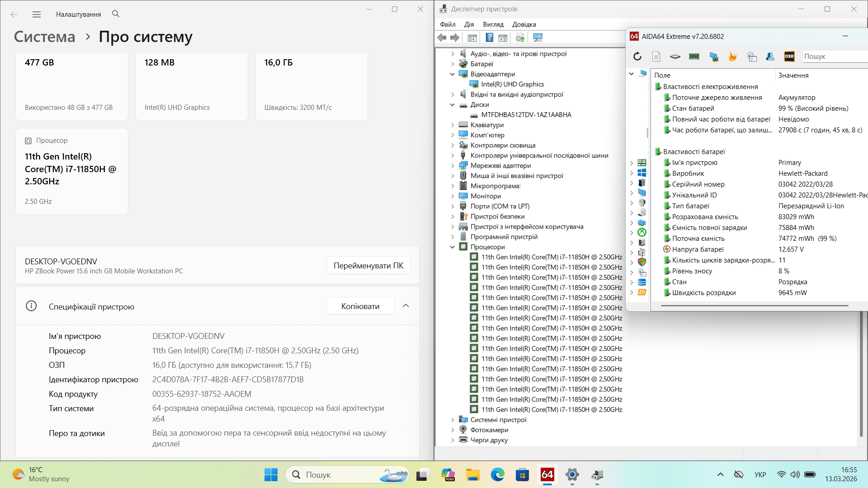Click the Копіювати button
This screenshot has height=488, width=868.
click(x=360, y=306)
